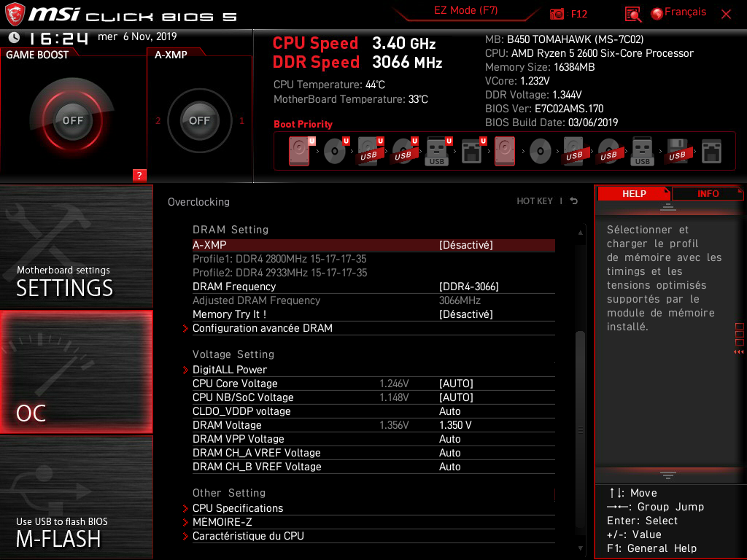
Task: Click the help panel bottom collapse handle
Action: [x=668, y=475]
